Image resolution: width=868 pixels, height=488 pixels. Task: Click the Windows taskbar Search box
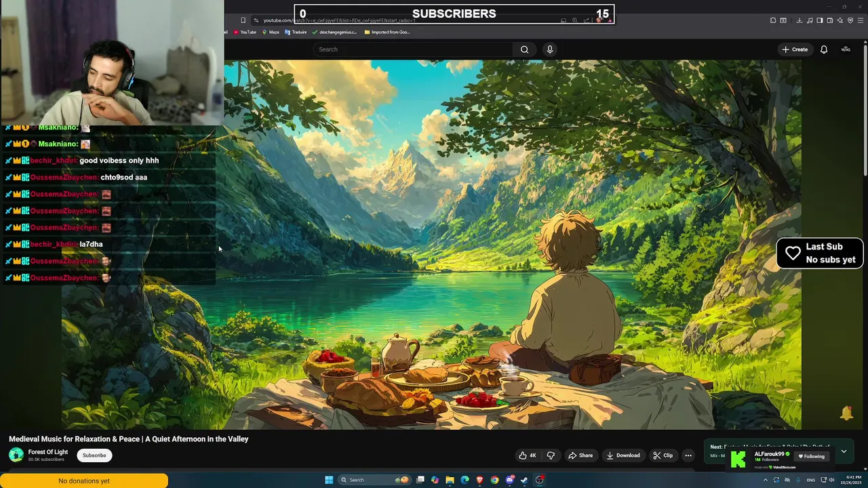tap(375, 480)
